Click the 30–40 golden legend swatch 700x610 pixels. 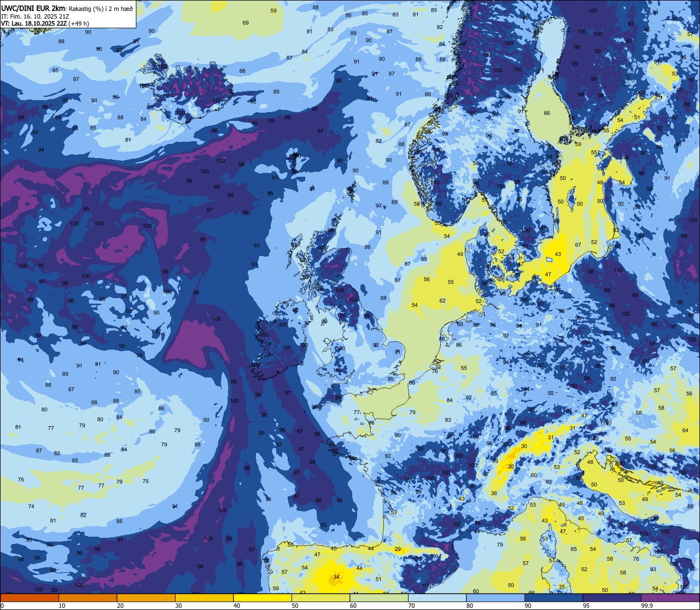pyautogui.click(x=204, y=597)
